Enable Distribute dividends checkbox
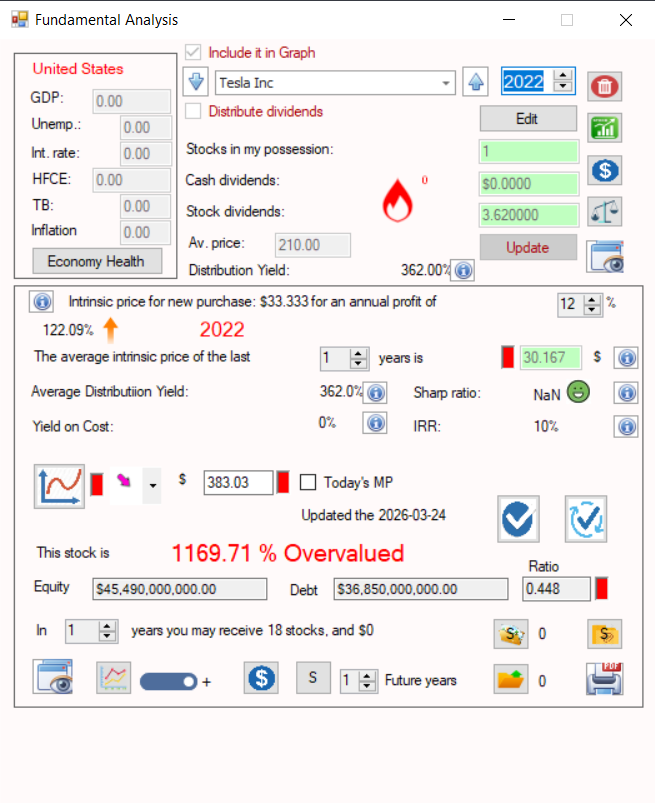Screen dimensions: 655x803 (x=193, y=111)
